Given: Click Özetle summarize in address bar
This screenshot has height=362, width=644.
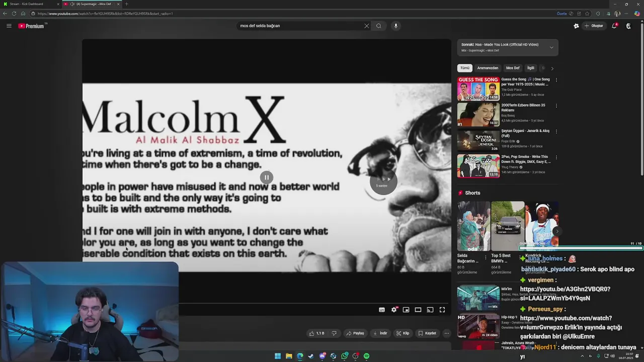Looking at the screenshot, I should click(x=561, y=14).
